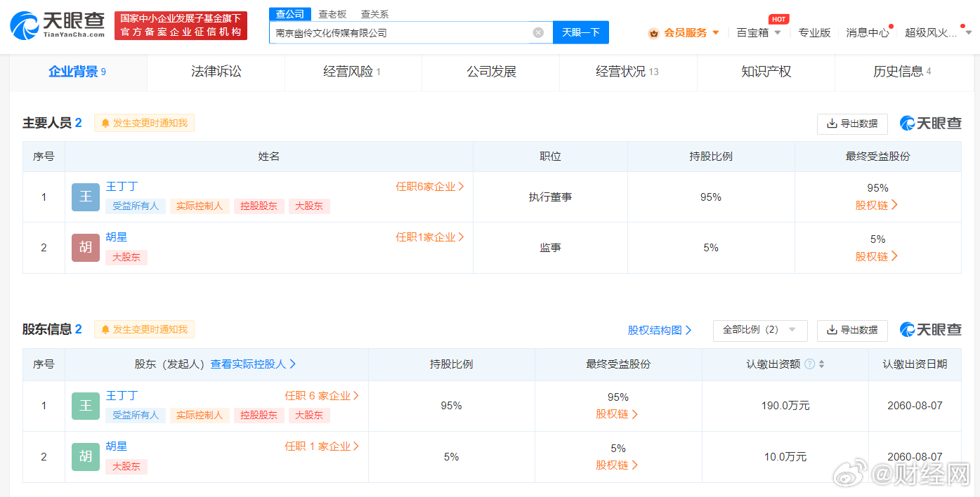Expand 王丁丁 任职6家企业 in 主要人员

430,187
